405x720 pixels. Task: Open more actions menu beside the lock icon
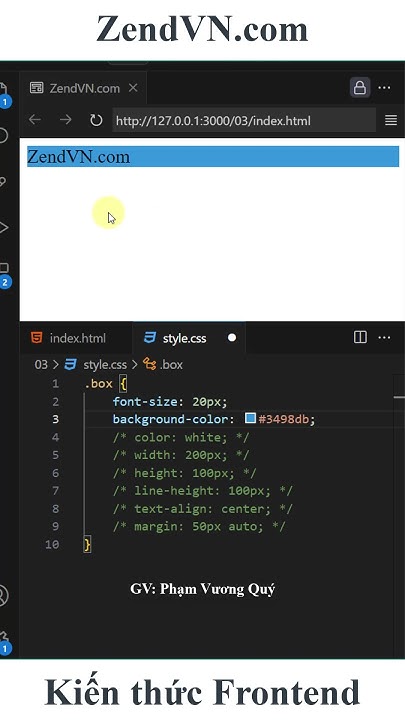[384, 87]
